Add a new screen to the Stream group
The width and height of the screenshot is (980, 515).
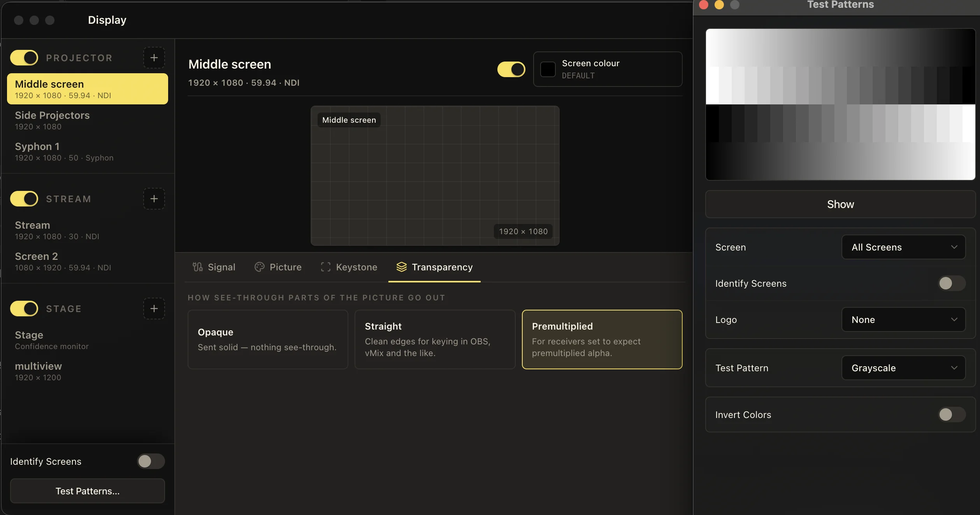[154, 199]
